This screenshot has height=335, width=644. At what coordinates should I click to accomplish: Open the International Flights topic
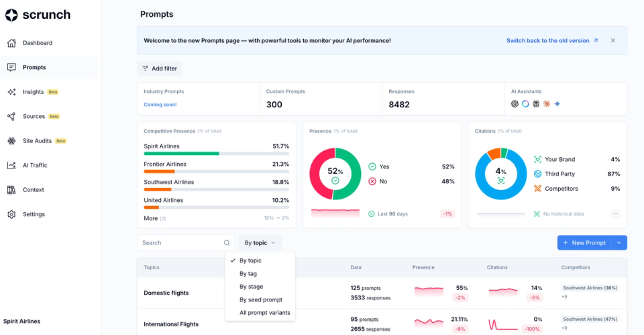tap(171, 324)
